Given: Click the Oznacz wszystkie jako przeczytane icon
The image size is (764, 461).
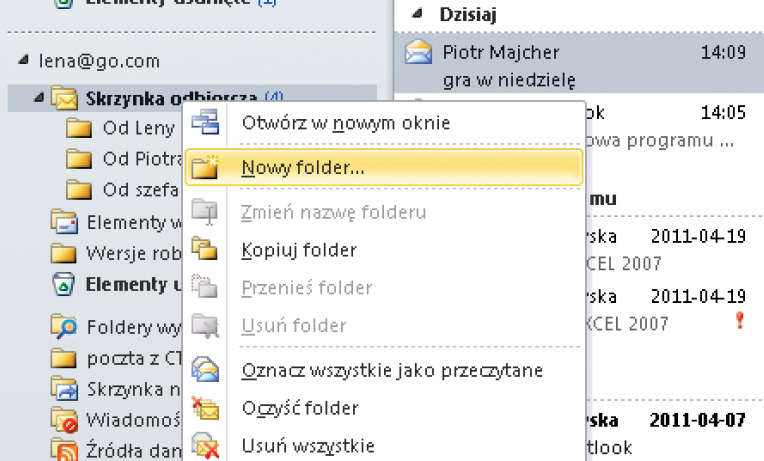Looking at the screenshot, I should [205, 370].
